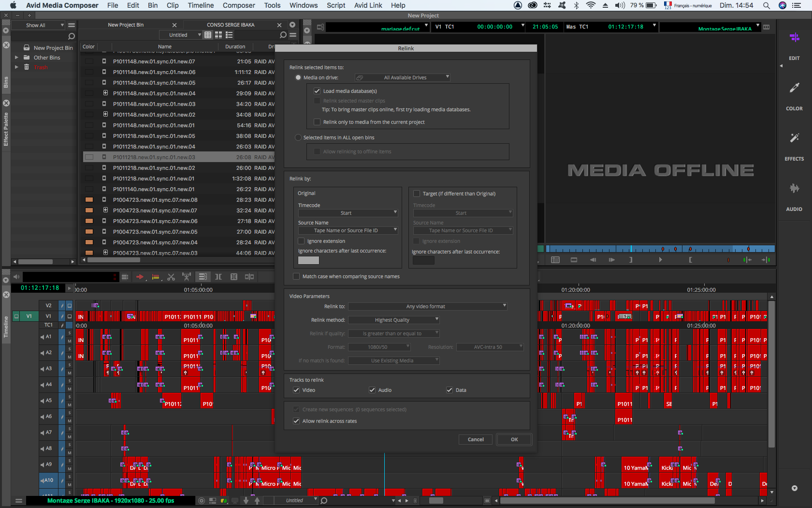Viewport: 812px width, 508px height.
Task: Switch to the Color workspace icon
Action: click(794, 89)
